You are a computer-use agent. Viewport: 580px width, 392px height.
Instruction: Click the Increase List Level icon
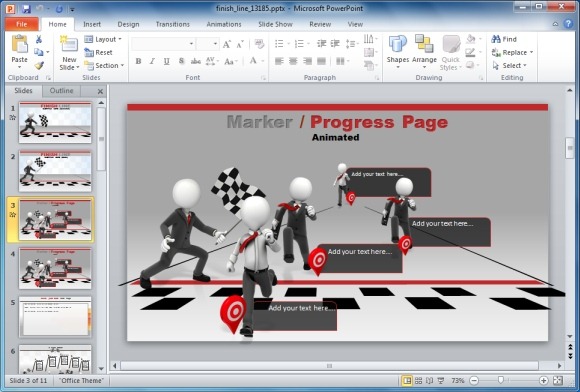(335, 44)
